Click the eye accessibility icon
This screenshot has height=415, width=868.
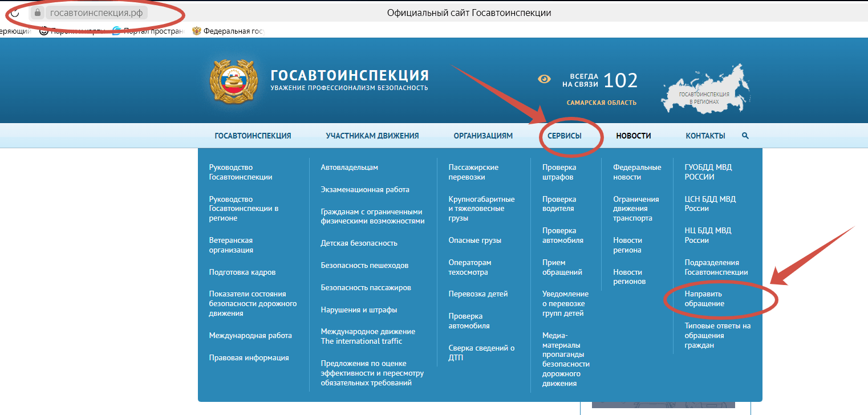coord(545,79)
